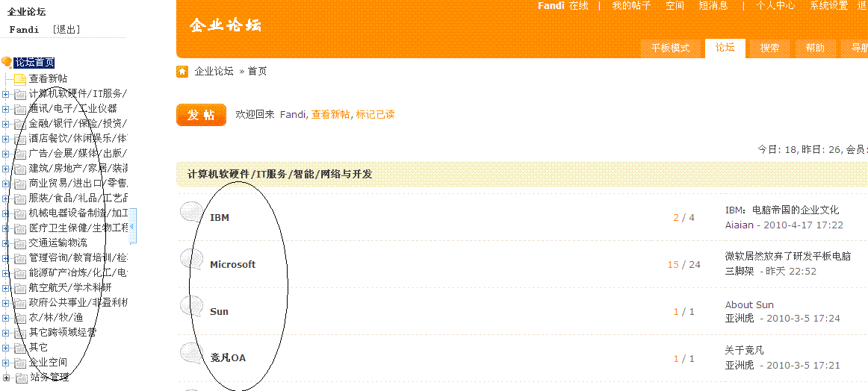This screenshot has height=391, width=868.
Task: Open the Microsoft forum board
Action: 232,265
